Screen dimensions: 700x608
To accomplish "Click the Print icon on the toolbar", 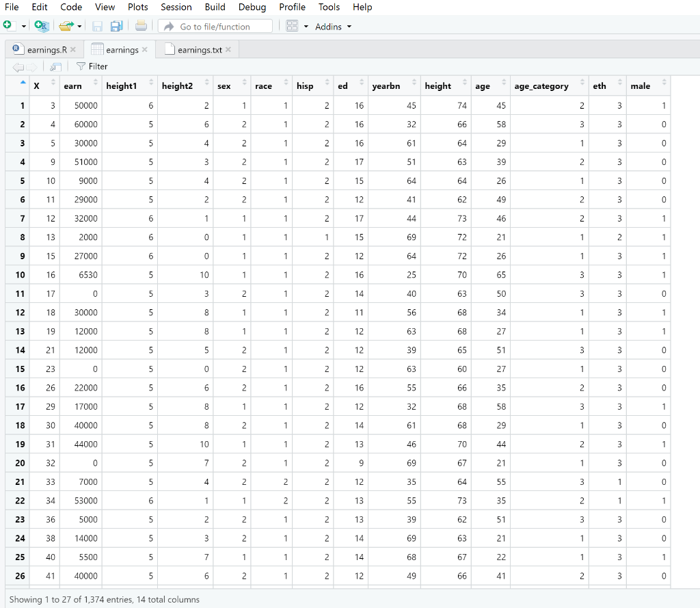I will coord(142,26).
